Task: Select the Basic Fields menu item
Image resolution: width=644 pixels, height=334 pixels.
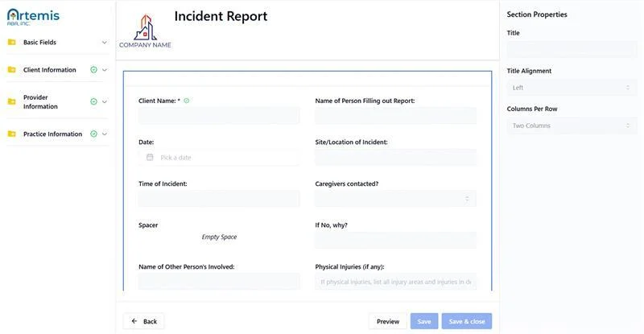Action: (x=57, y=43)
